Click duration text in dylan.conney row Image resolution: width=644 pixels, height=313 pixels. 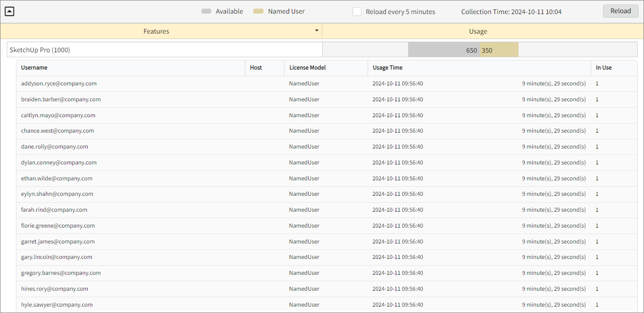pyautogui.click(x=554, y=163)
